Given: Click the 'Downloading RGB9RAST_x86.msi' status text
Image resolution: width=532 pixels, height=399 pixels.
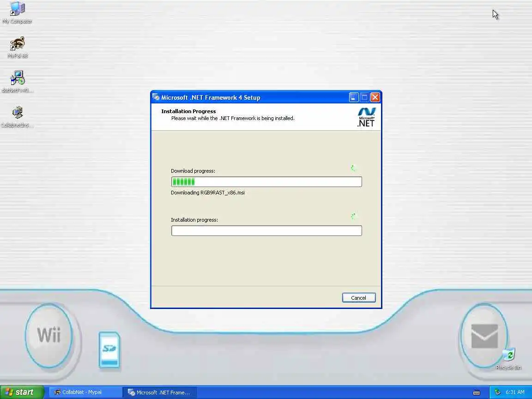Looking at the screenshot, I should coord(208,193).
